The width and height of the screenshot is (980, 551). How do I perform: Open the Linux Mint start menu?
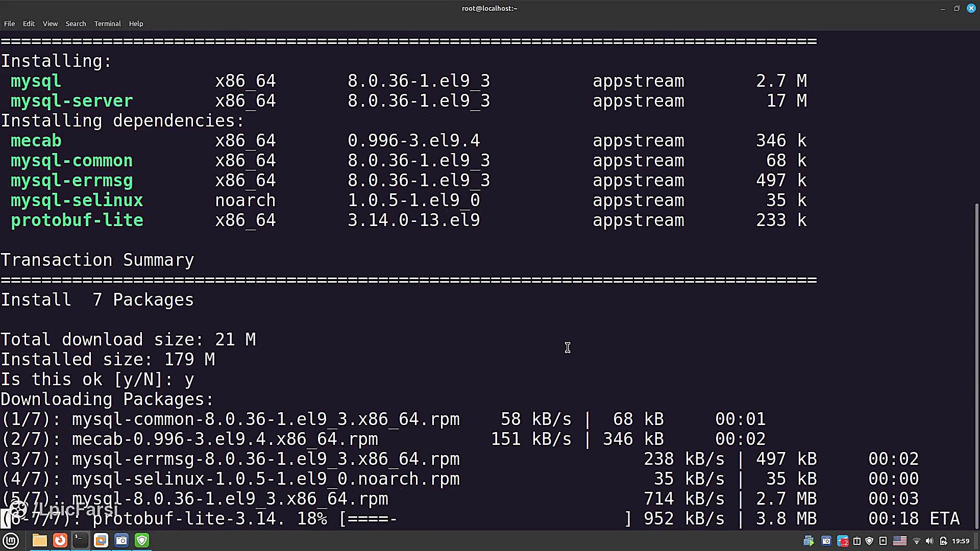click(11, 540)
